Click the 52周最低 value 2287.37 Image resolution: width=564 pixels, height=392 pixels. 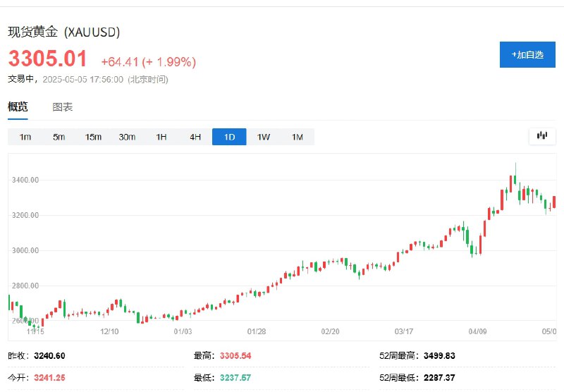439,378
